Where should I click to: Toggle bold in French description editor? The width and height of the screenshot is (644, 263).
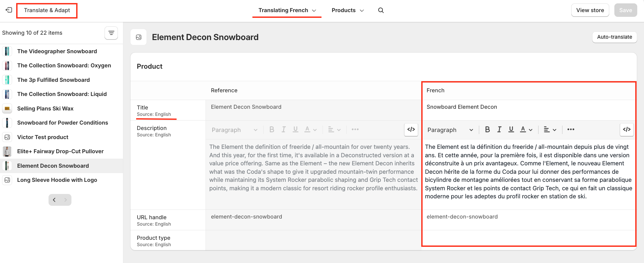coord(487,130)
